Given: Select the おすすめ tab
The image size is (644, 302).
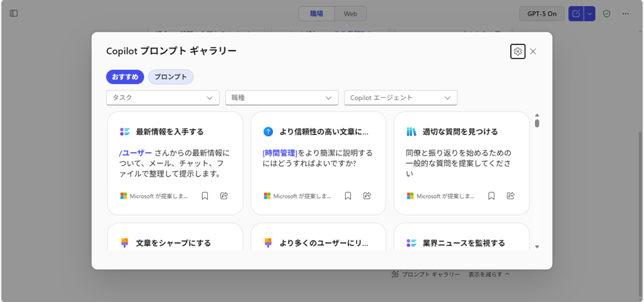Looking at the screenshot, I should point(125,77).
